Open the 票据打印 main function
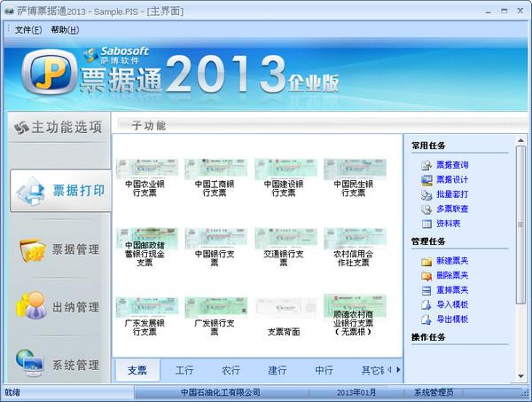This screenshot has width=532, height=402. (60, 191)
